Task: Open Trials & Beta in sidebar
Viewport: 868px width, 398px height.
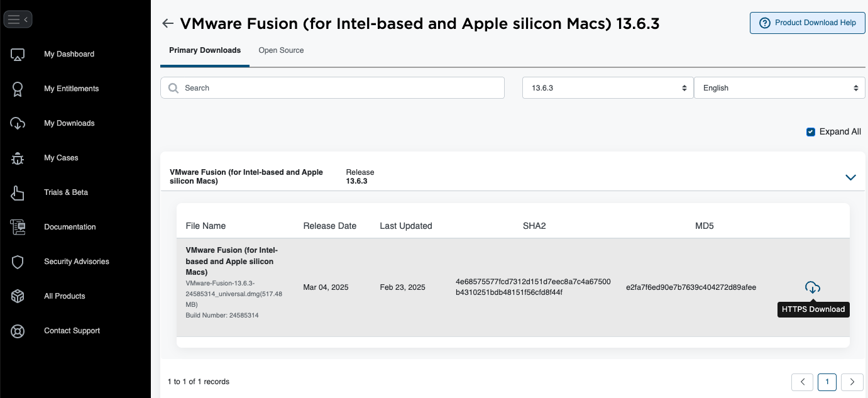Action: [66, 192]
